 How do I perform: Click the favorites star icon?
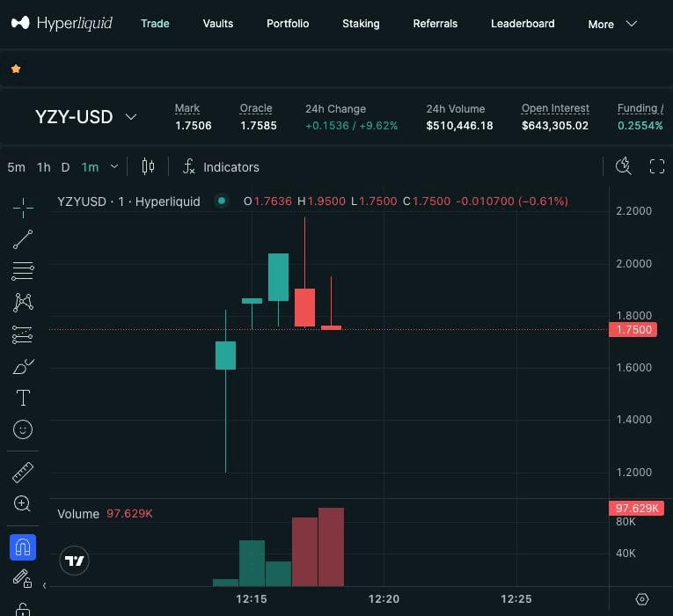pos(16,69)
